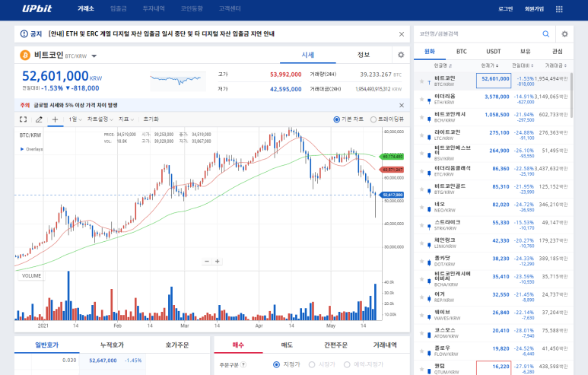The height and width of the screenshot is (375, 588).
Task: Select the 기본 차트 radio option
Action: coord(337,119)
